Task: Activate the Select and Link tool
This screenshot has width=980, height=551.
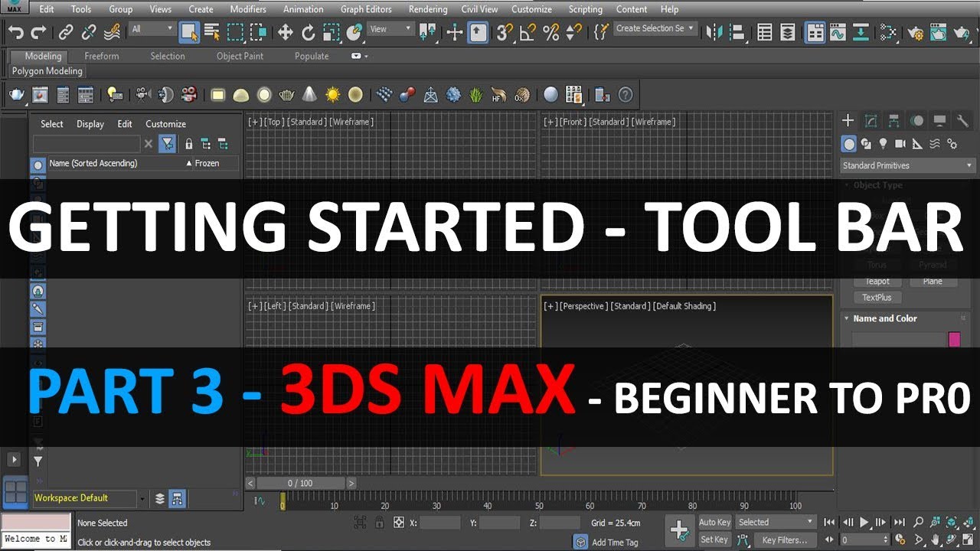Action: coord(66,32)
